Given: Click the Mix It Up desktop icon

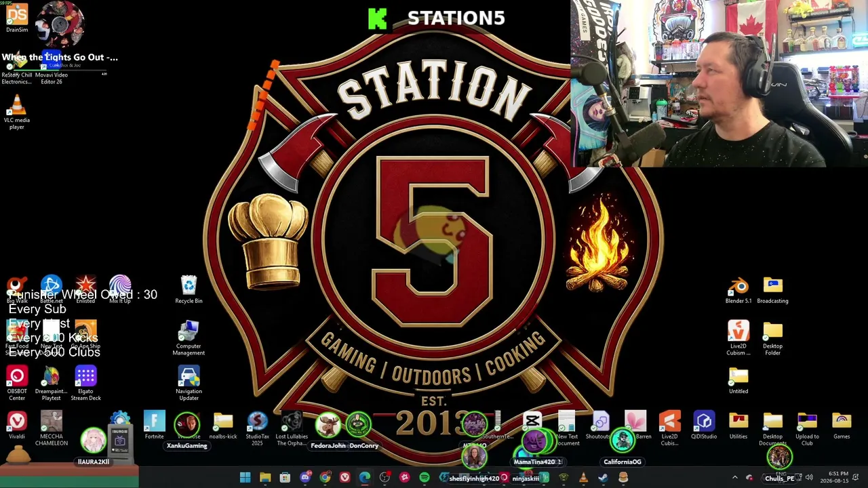Looking at the screenshot, I should (x=120, y=290).
